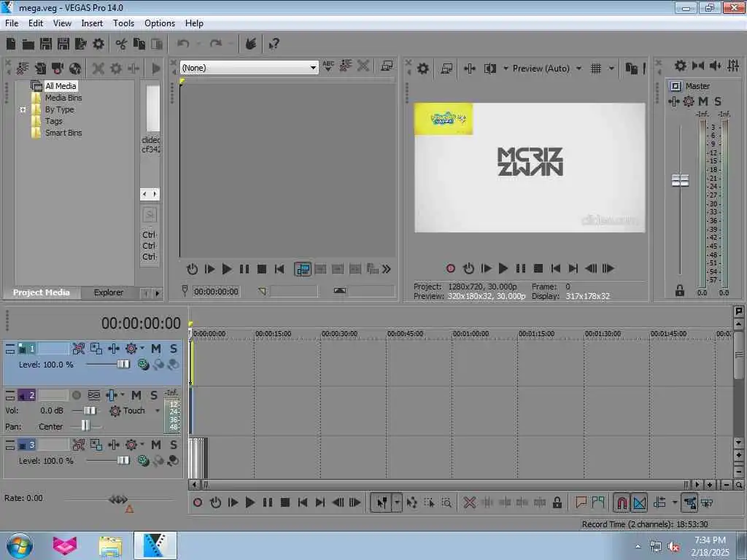This screenshot has height=560, width=747.
Task: Solo video track 3
Action: point(174,445)
